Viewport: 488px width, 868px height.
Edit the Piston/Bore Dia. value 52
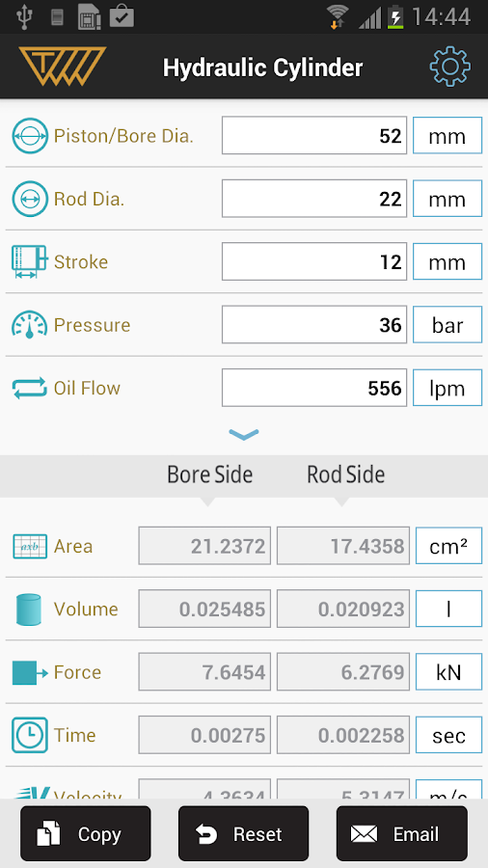[314, 136]
